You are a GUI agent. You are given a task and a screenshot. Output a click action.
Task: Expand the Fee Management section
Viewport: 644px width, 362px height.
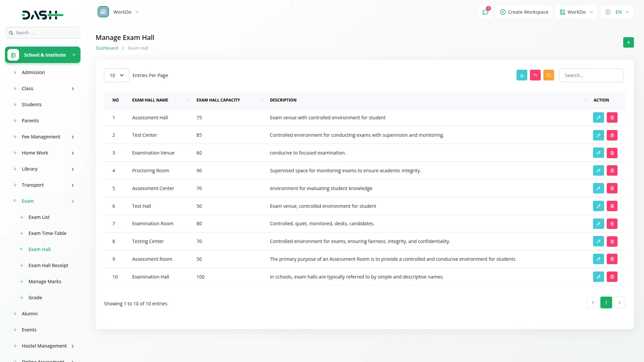[41, 136]
